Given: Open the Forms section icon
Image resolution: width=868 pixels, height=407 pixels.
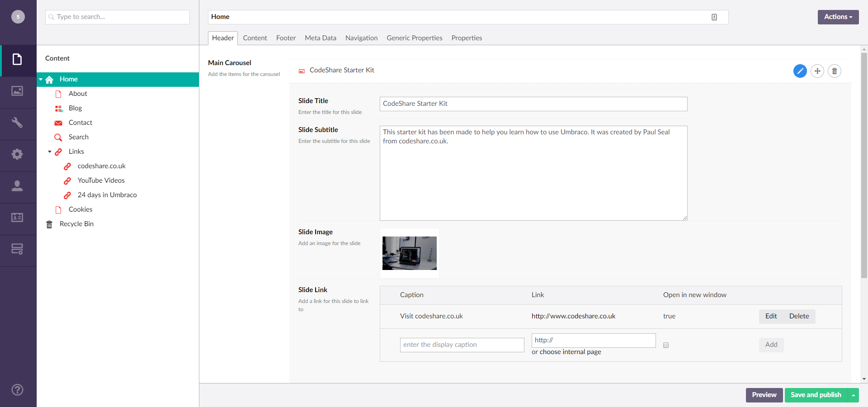Looking at the screenshot, I should pyautogui.click(x=17, y=249).
